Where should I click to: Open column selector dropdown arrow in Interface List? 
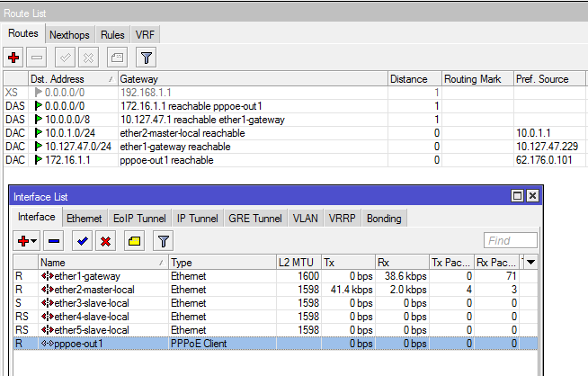[530, 263]
